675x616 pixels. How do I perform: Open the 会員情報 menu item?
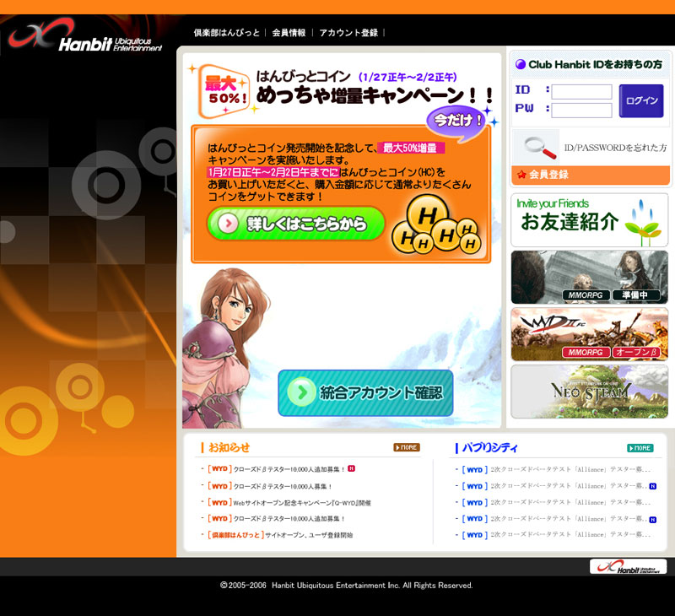289,33
